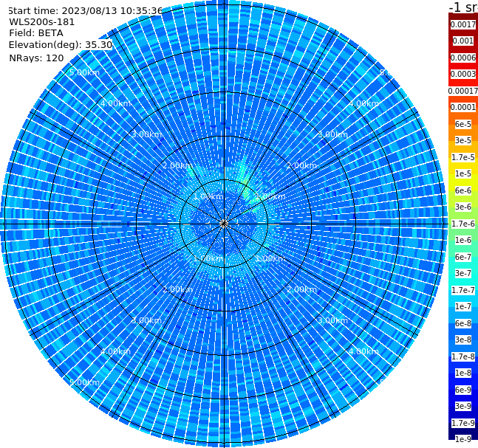Viewport: 478px width, 448px height.
Task: Click the 3.00km range label in upper-right quadrant
Action: click(332, 134)
